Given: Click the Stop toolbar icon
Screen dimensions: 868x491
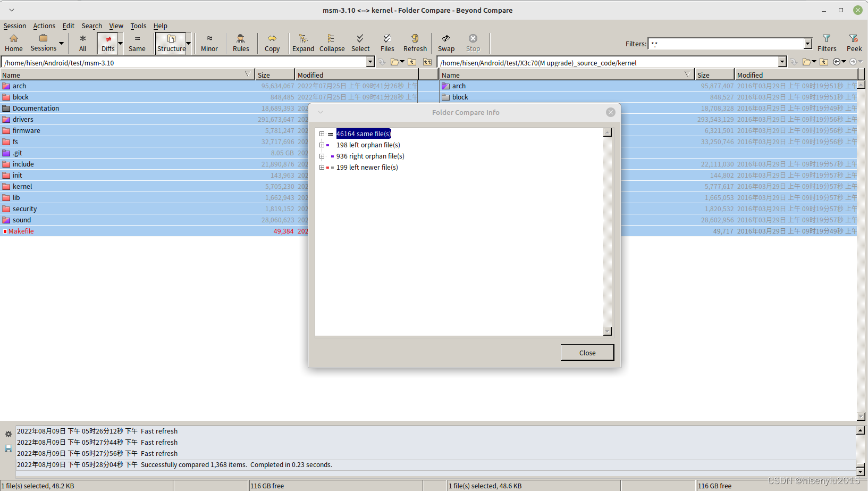Looking at the screenshot, I should coord(473,43).
